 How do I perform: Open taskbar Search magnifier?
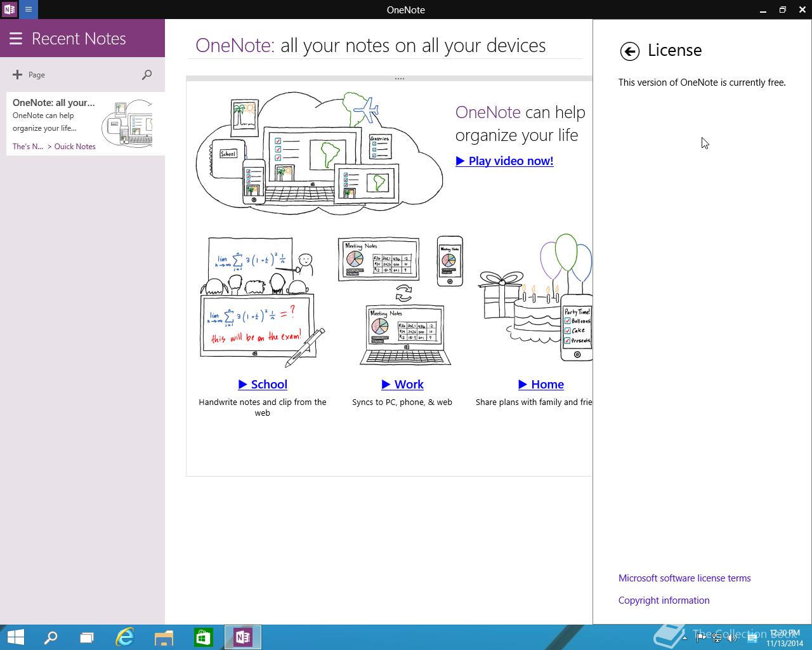coord(50,637)
